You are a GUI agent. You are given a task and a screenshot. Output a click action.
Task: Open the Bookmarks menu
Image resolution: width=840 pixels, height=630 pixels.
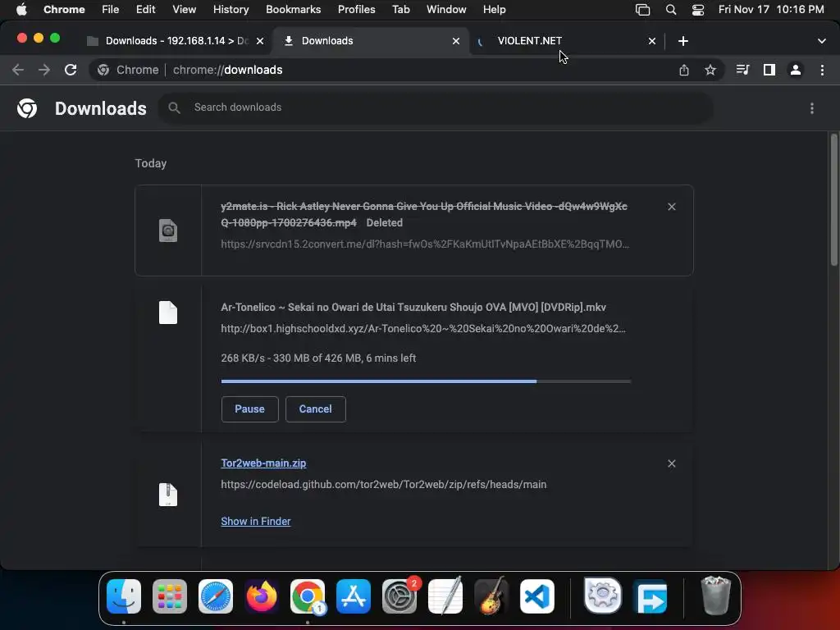coord(293,9)
